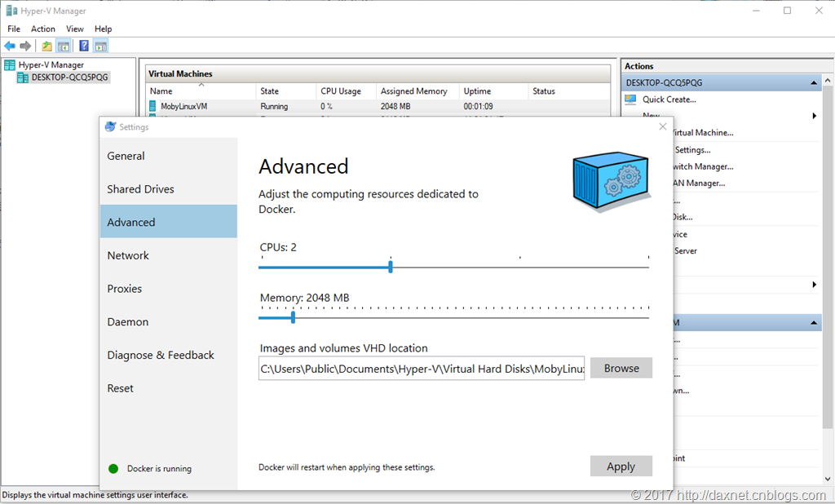Select the MobyLinuxVM row name
The image size is (835, 504).
[x=183, y=107]
